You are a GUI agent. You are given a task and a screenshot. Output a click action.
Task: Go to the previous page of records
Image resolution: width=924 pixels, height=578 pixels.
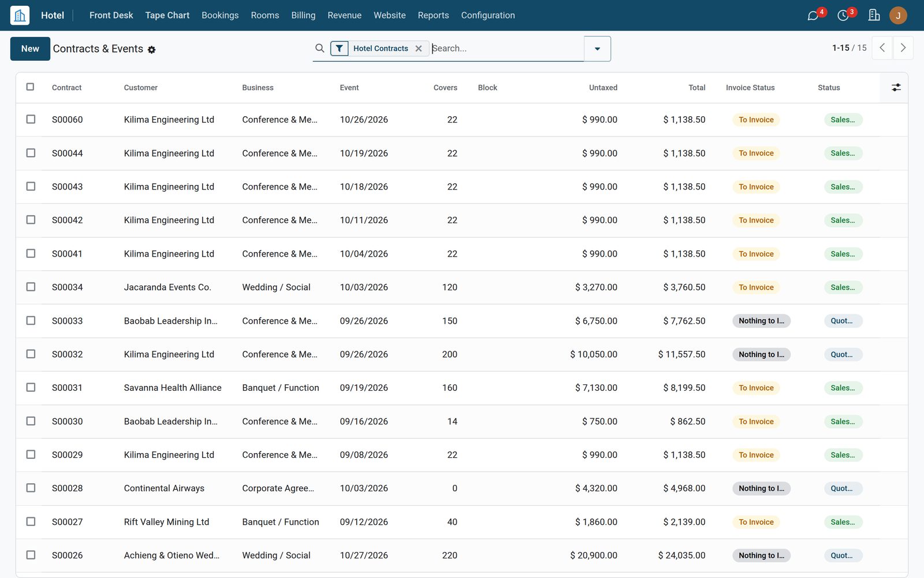point(882,48)
